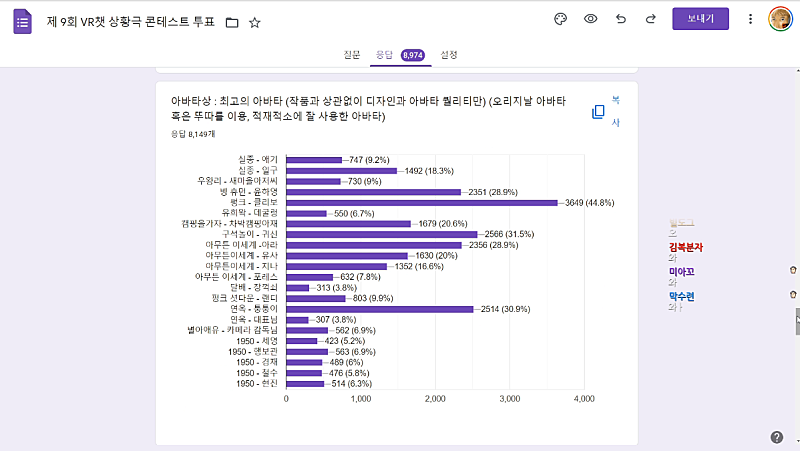This screenshot has width=800, height=451.
Task: Open the Google account avatar
Action: (780, 19)
